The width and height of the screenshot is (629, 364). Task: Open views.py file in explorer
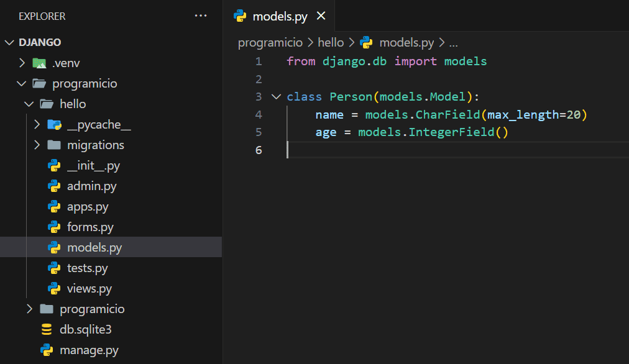(x=90, y=289)
